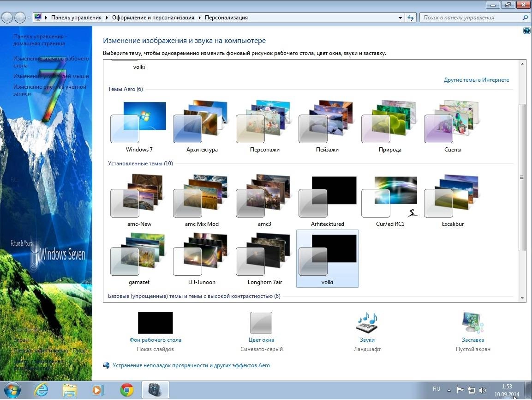Click Персонализация breadcrumb

[x=226, y=17]
